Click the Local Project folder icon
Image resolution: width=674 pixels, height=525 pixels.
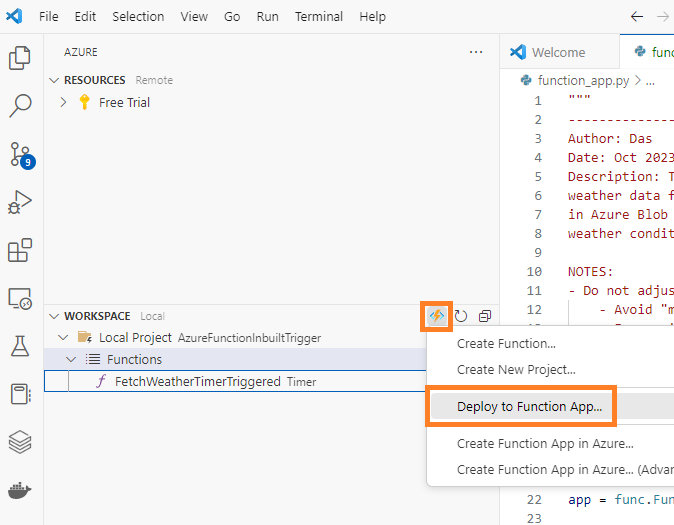pyautogui.click(x=85, y=338)
